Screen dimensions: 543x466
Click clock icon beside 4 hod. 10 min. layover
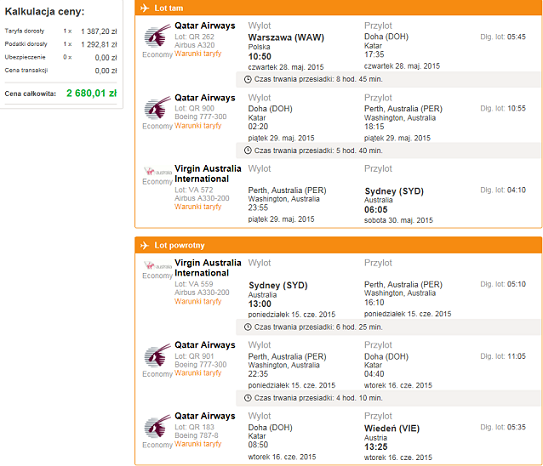248,398
